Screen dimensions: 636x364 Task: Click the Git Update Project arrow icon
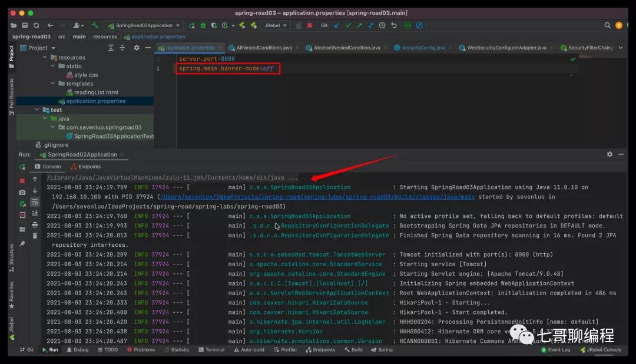(337, 25)
